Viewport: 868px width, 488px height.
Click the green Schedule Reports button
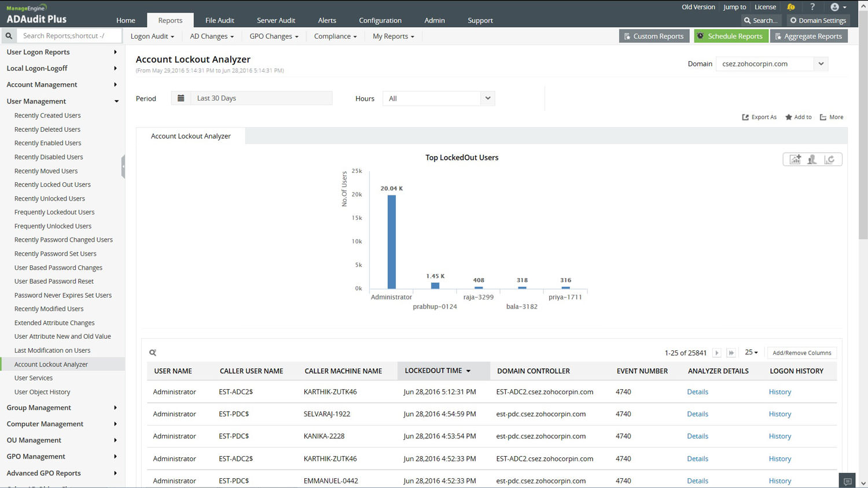point(730,36)
